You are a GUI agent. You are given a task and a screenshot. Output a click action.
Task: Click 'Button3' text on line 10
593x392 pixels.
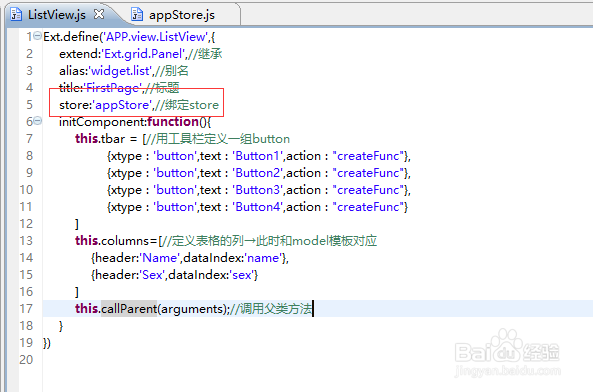click(258, 190)
